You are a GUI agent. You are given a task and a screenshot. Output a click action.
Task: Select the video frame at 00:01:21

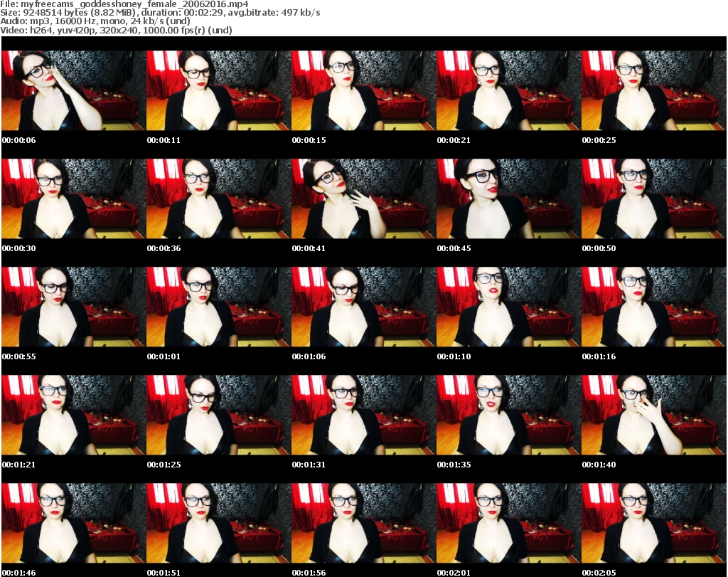[73, 415]
